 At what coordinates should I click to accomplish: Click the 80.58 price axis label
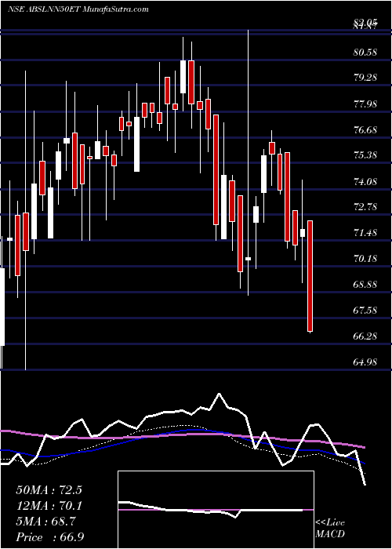click(x=366, y=53)
